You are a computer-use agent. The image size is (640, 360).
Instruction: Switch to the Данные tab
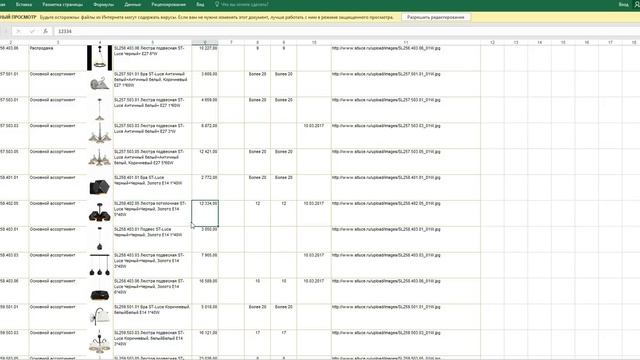pos(133,4)
